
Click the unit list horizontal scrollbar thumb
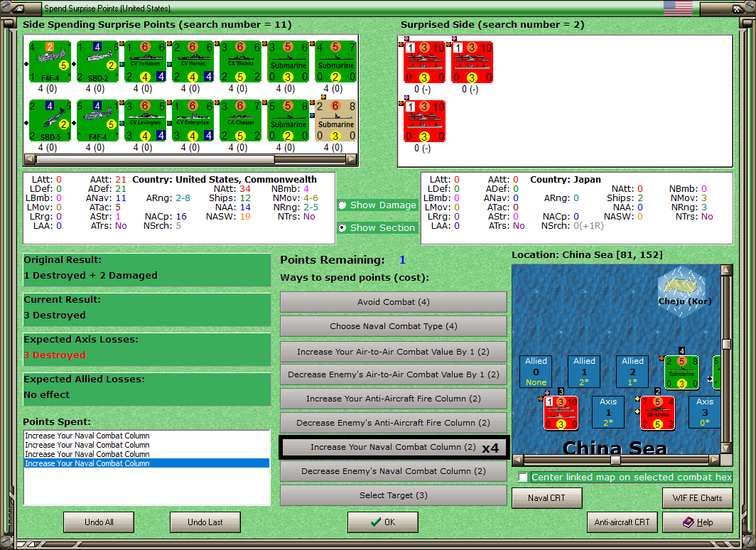155,158
